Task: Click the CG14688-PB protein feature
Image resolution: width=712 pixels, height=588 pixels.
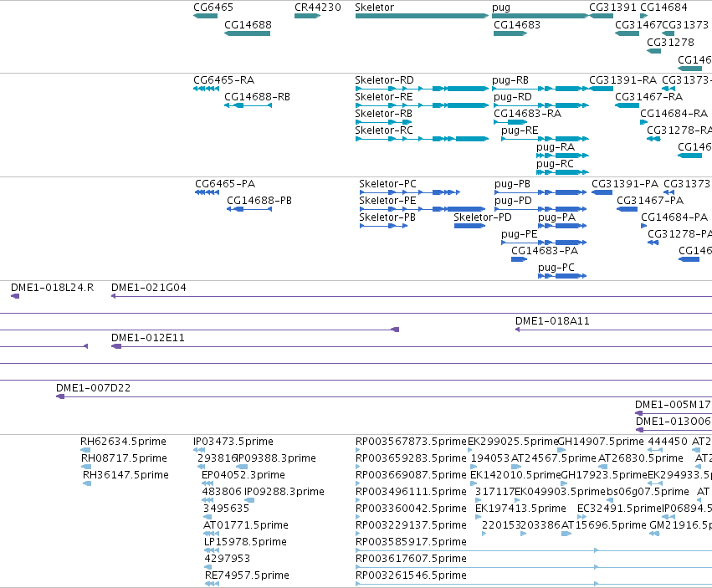Action: point(249,209)
